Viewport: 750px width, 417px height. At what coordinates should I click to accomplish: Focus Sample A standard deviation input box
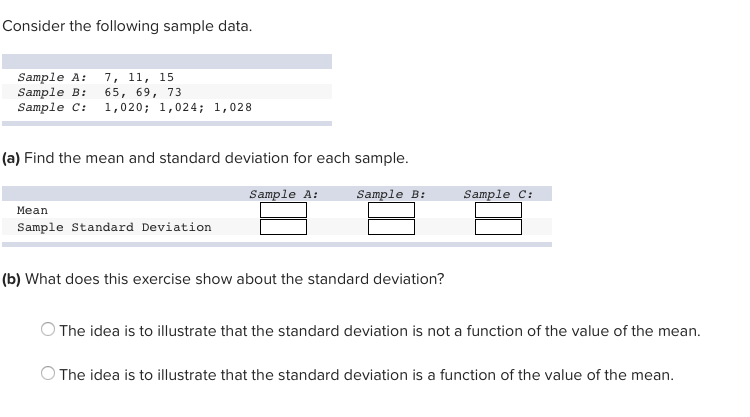click(283, 227)
